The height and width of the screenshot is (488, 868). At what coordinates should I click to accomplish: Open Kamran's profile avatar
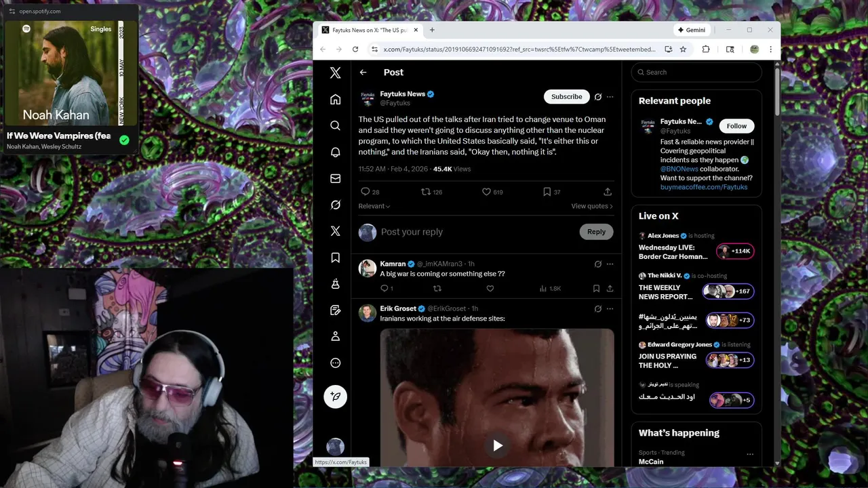[368, 268]
